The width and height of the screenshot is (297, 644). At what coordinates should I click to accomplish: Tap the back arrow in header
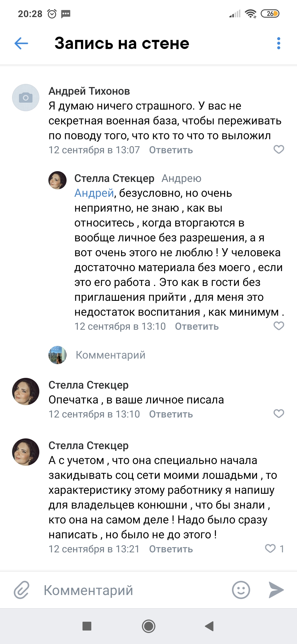pos(21,43)
